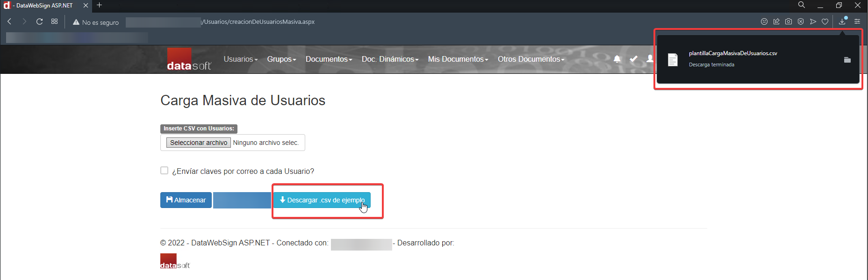Image resolution: width=868 pixels, height=280 pixels.
Task: Click the Almacenar button
Action: point(186,200)
